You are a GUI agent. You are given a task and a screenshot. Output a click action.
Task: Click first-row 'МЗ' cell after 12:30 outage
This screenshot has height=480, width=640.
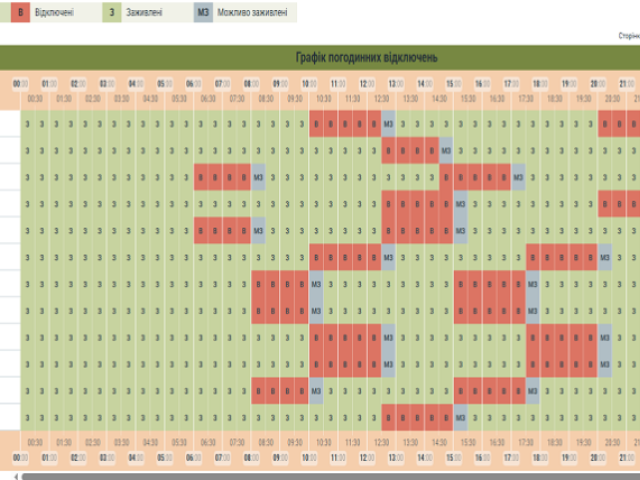point(388,124)
